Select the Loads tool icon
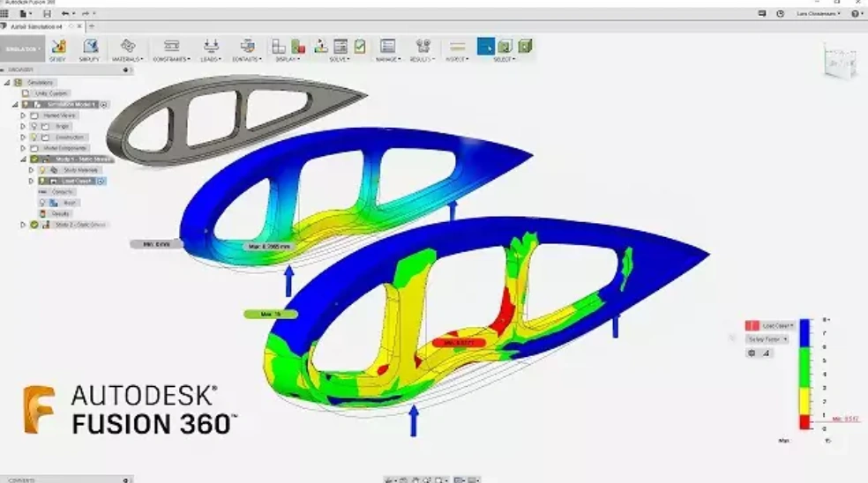The image size is (868, 483). pos(210,46)
